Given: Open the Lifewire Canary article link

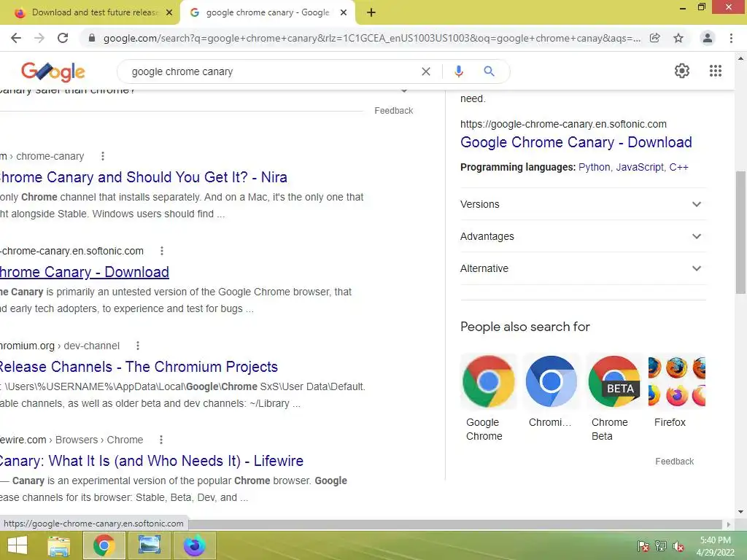Looking at the screenshot, I should click(x=152, y=461).
